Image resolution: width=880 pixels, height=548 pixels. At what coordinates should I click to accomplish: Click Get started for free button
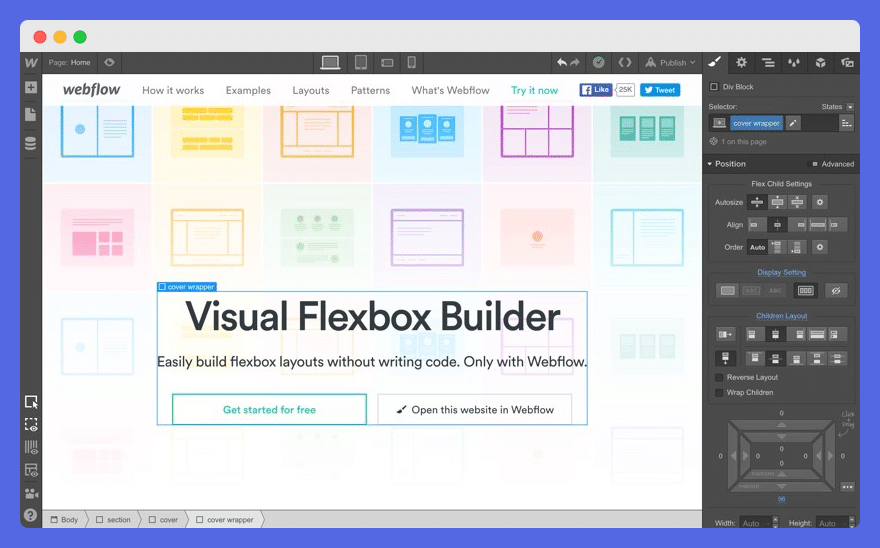[269, 409]
